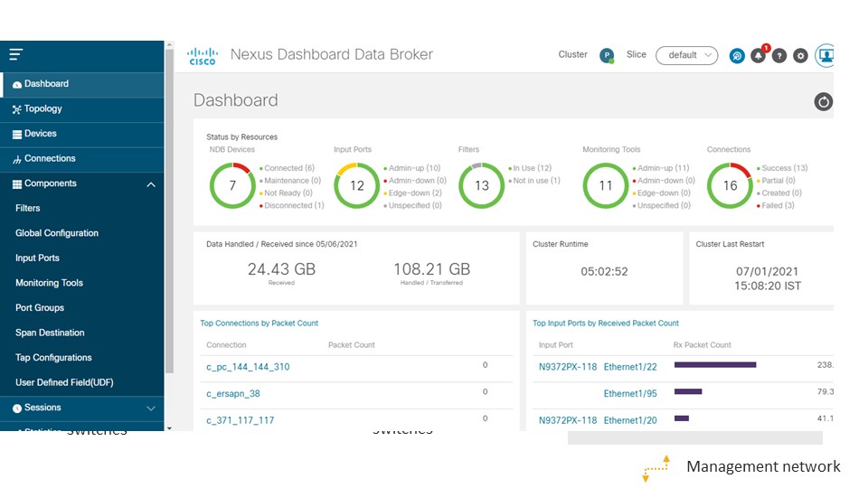This screenshot has height=488, width=868.
Task: Open Tap Configurations under Components
Action: point(53,358)
